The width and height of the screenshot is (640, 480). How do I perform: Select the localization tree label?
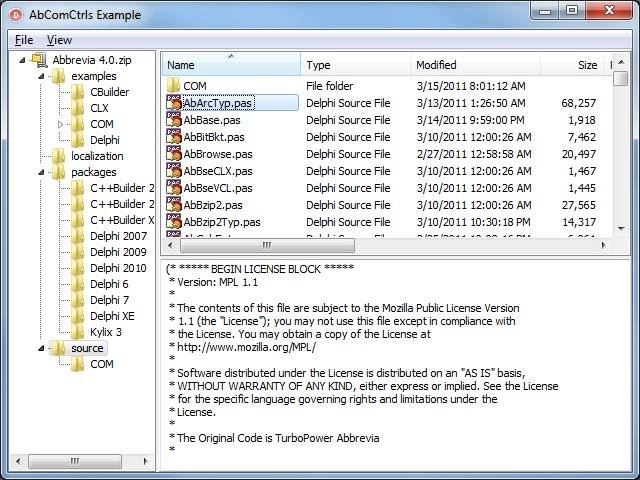coord(97,156)
